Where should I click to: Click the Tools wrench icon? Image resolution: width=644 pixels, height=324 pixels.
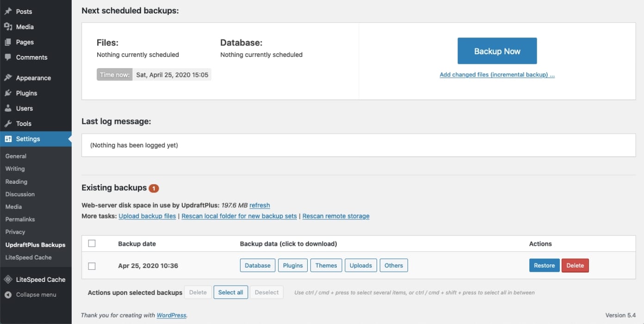point(8,124)
